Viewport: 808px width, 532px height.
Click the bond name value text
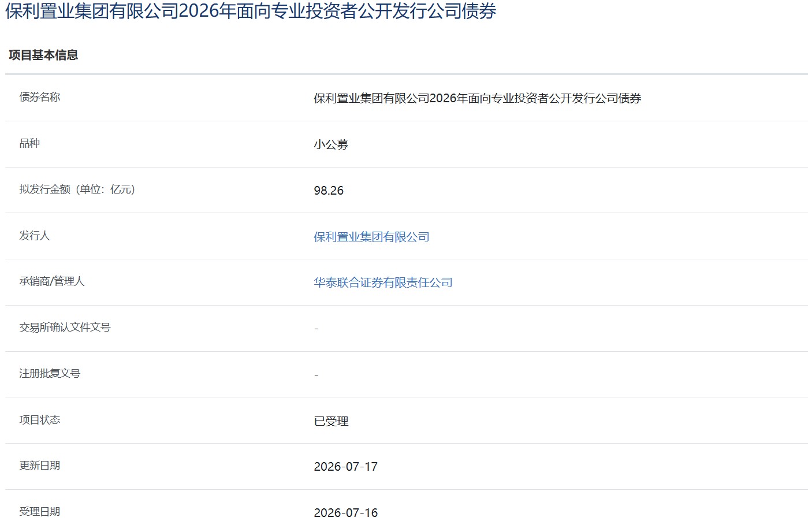point(478,98)
